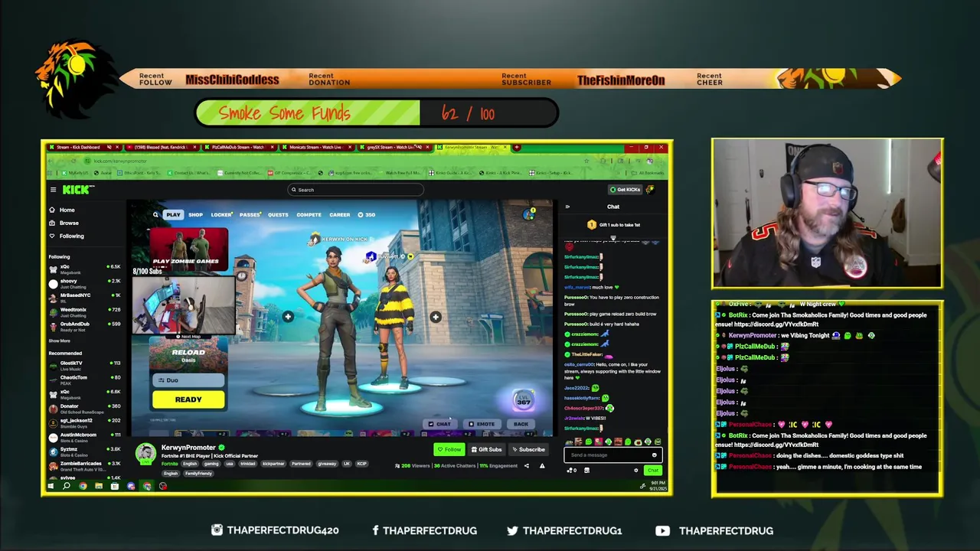The height and width of the screenshot is (551, 980).
Task: Click the Play Zombie Games promo tile
Action: click(x=188, y=248)
